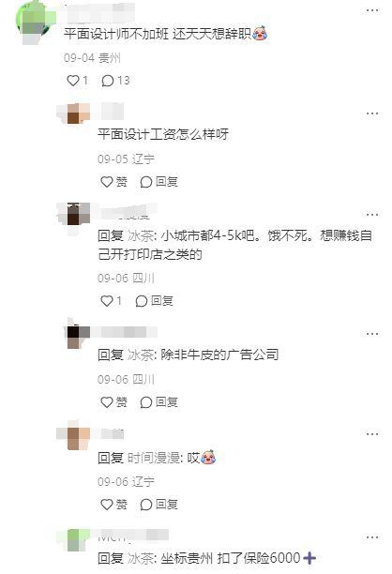Open 时间漫漫 mention in the 哎 reply
The image size is (392, 574).
click(x=154, y=458)
